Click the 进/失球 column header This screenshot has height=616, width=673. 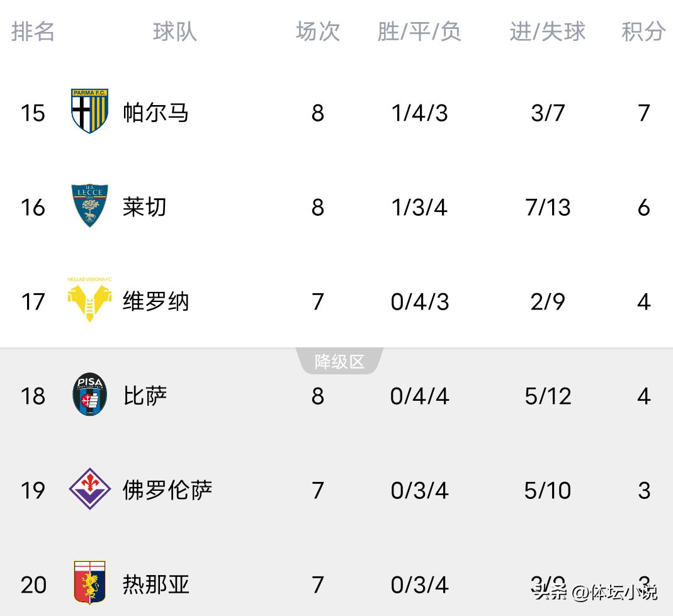[x=547, y=31]
